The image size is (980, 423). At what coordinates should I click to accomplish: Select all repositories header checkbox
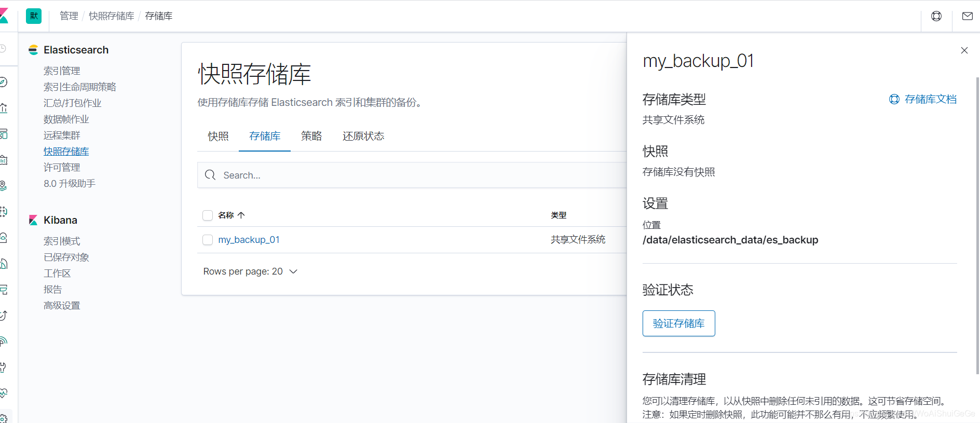[x=208, y=215]
